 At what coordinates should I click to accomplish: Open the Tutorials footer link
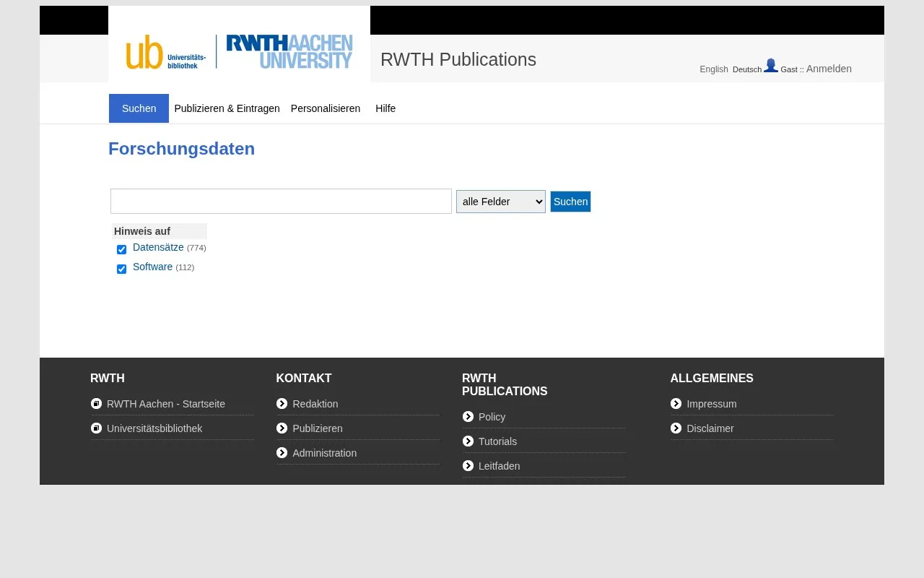[x=497, y=441]
